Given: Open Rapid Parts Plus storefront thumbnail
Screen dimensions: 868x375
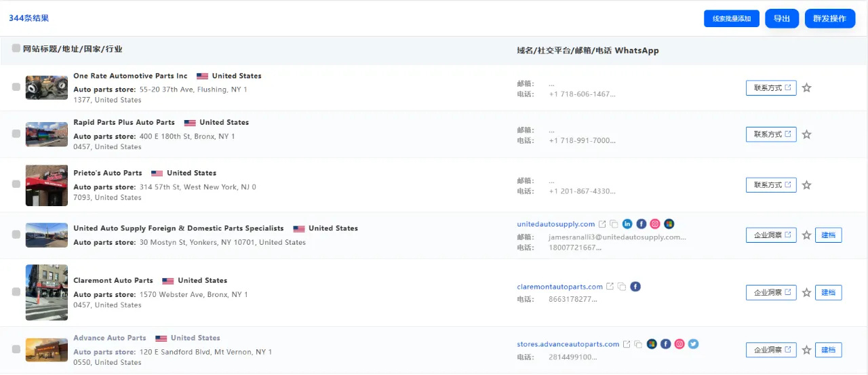Looking at the screenshot, I should click(47, 134).
